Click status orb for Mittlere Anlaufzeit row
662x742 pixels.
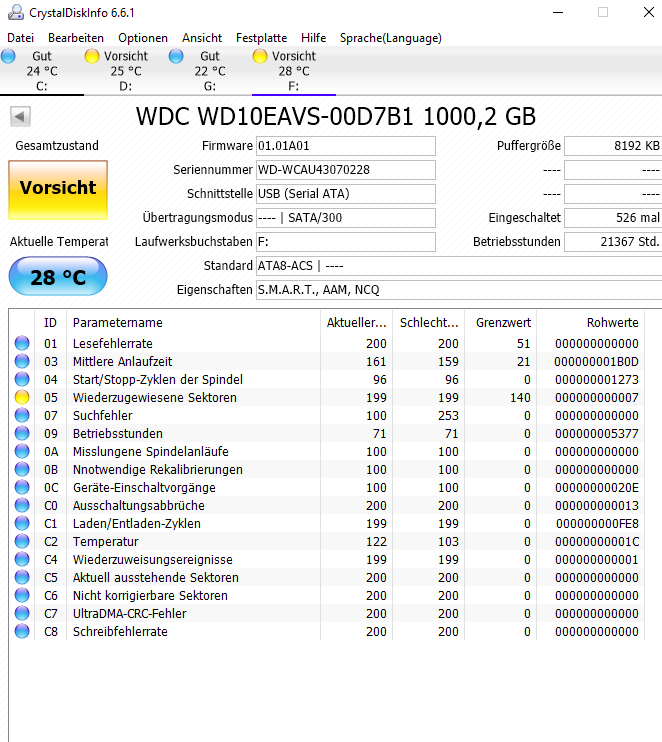coord(22,361)
